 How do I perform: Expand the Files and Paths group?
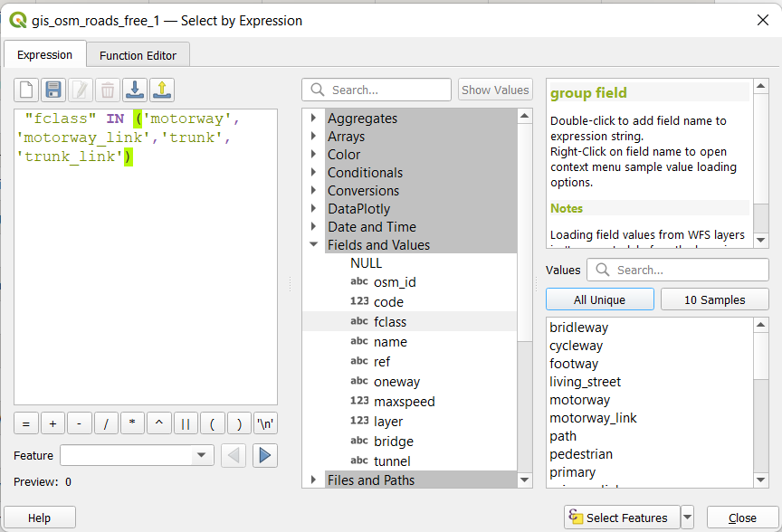coord(313,480)
